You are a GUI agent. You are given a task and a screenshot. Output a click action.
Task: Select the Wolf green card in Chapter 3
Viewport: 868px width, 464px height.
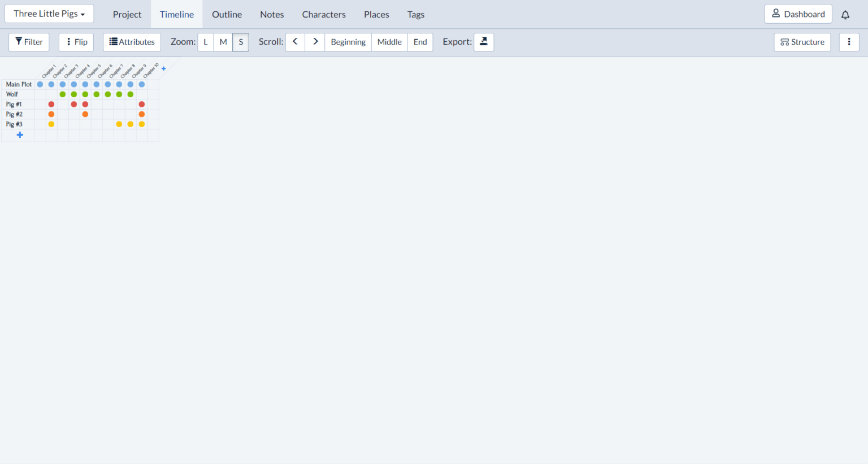[x=63, y=94]
